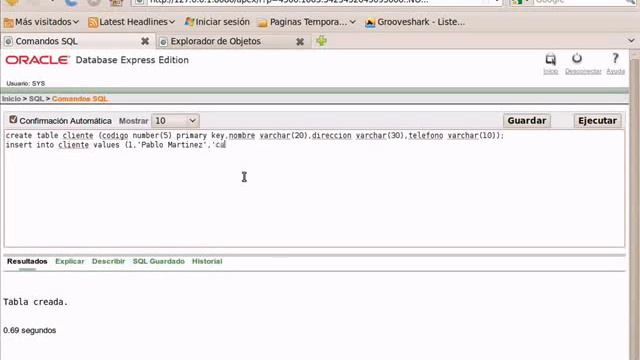Go to Inicio in breadcrumb
The height and width of the screenshot is (360, 640).
coord(11,99)
